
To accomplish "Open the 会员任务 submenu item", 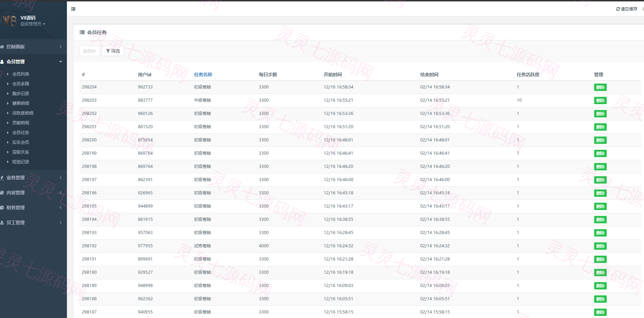I will (21, 133).
